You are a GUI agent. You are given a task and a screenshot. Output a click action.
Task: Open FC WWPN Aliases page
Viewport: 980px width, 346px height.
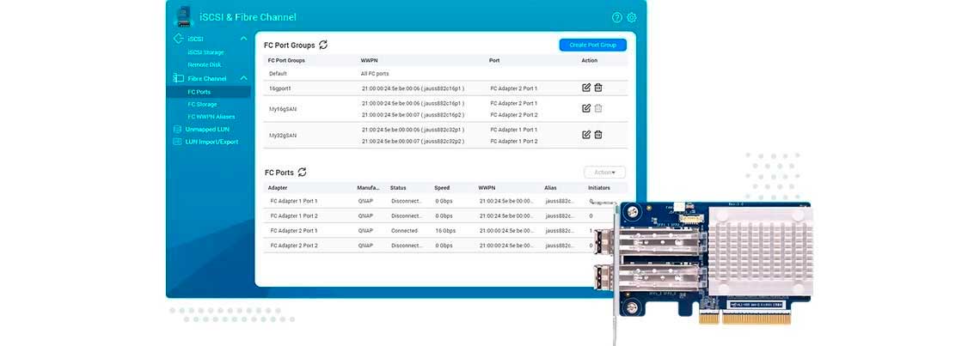(211, 116)
